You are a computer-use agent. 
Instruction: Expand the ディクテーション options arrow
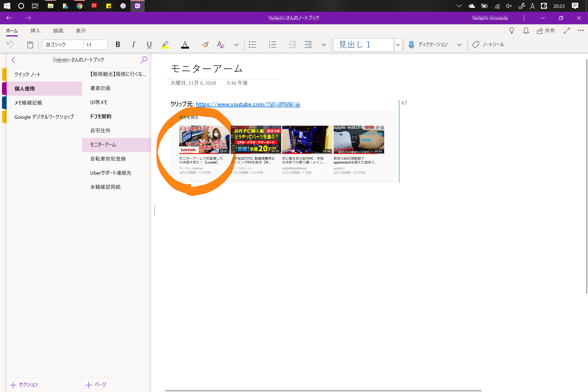pyautogui.click(x=459, y=45)
